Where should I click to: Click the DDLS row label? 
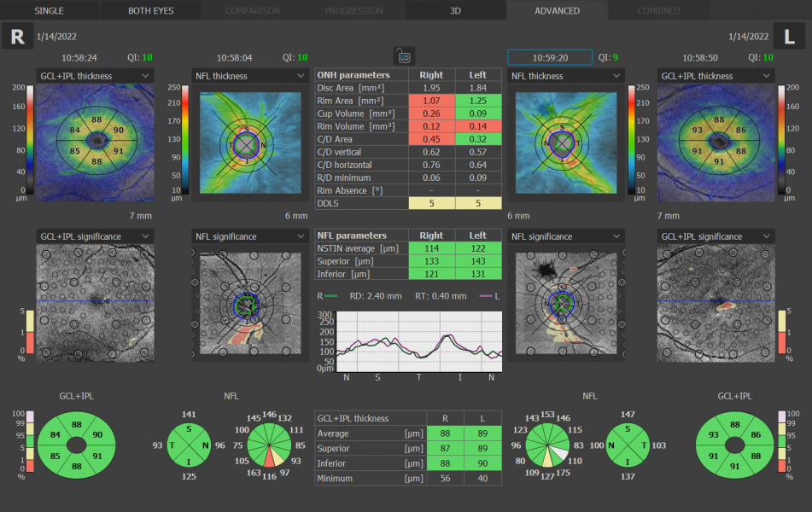point(328,203)
